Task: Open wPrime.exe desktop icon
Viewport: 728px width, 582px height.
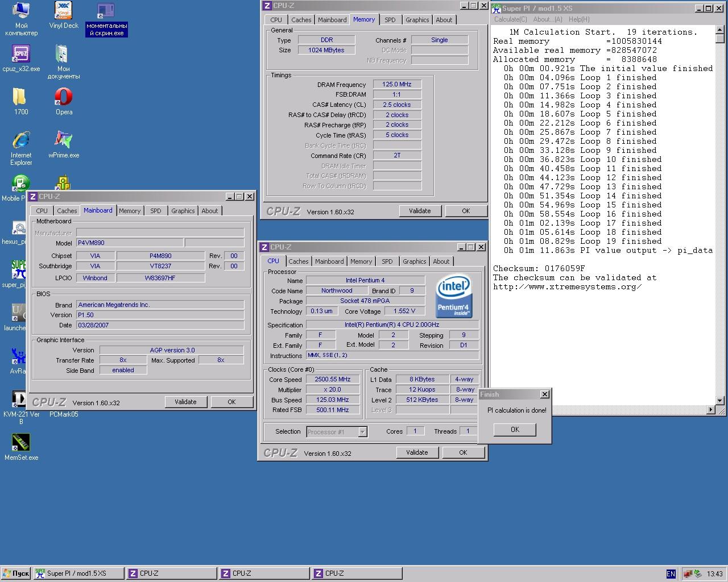Action: pos(64,145)
